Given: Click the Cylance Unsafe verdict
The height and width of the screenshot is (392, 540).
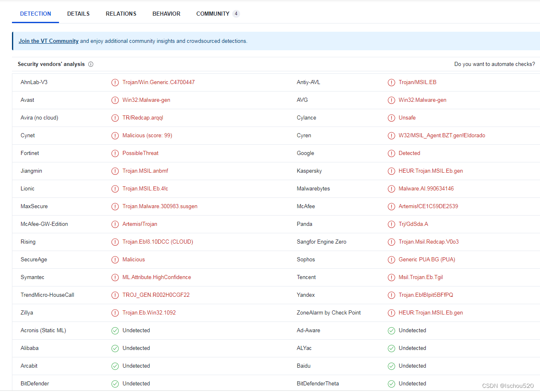Looking at the screenshot, I should coord(407,118).
